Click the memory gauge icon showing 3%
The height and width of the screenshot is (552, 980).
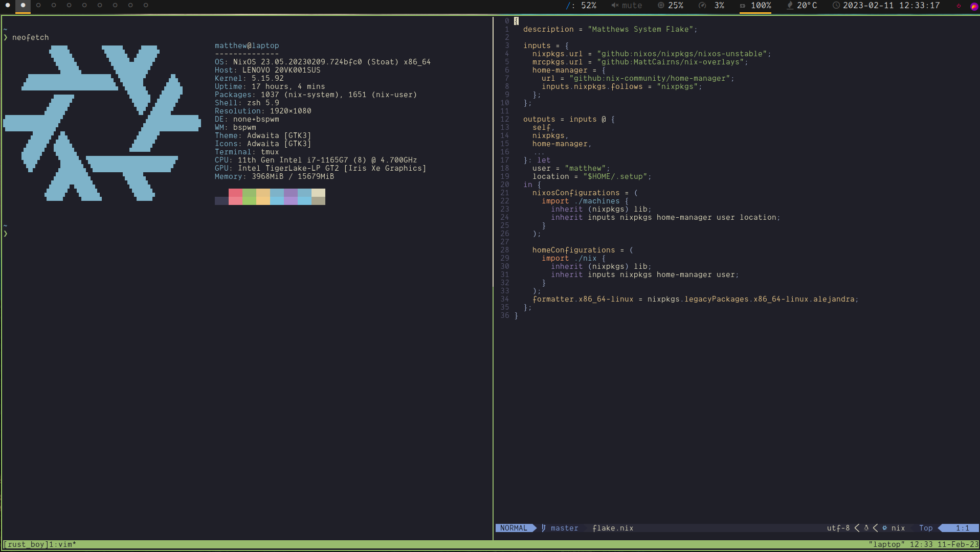pos(703,5)
